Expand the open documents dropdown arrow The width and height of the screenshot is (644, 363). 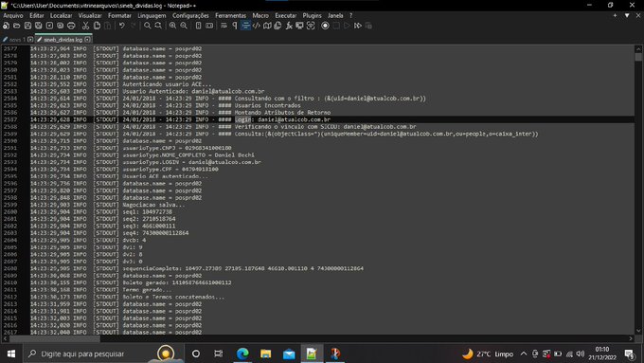[x=627, y=15]
